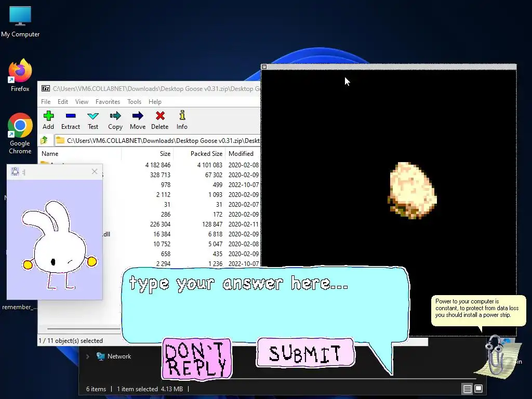The width and height of the screenshot is (532, 399).
Task: Click the 1 / 11 object(s) selected status
Action: pos(71,341)
